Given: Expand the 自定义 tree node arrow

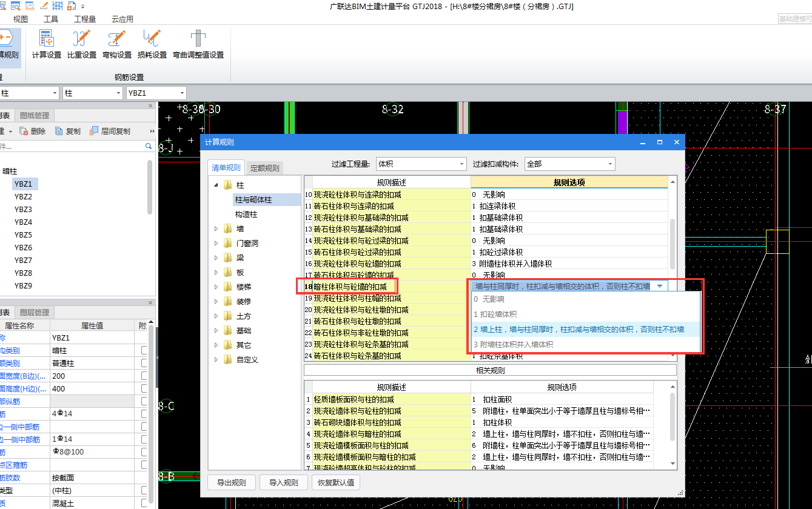Looking at the screenshot, I should pos(215,359).
